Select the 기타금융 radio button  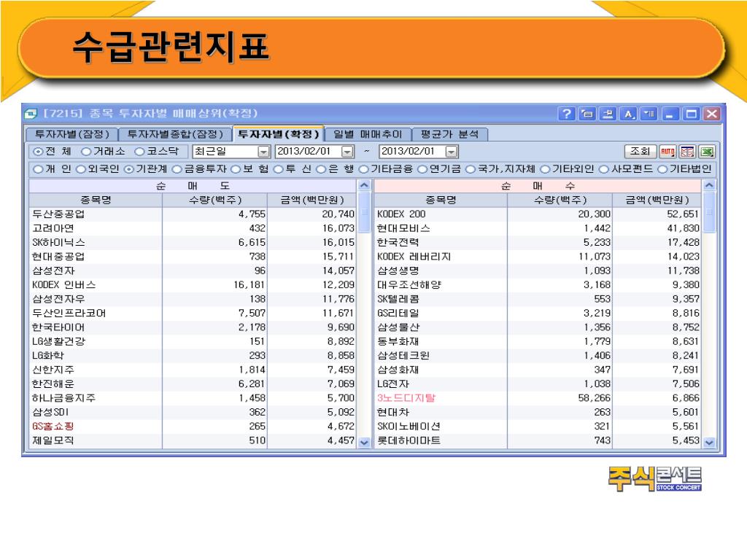(x=363, y=169)
